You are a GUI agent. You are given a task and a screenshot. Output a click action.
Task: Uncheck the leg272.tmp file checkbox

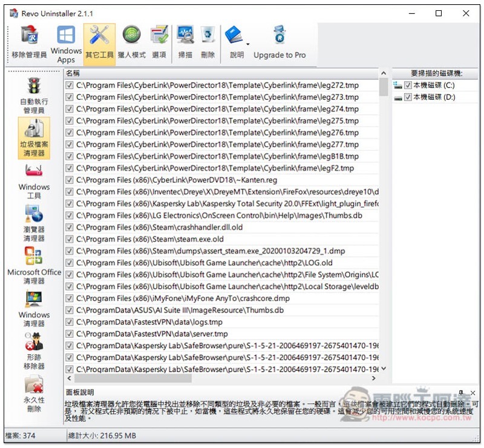click(70, 85)
